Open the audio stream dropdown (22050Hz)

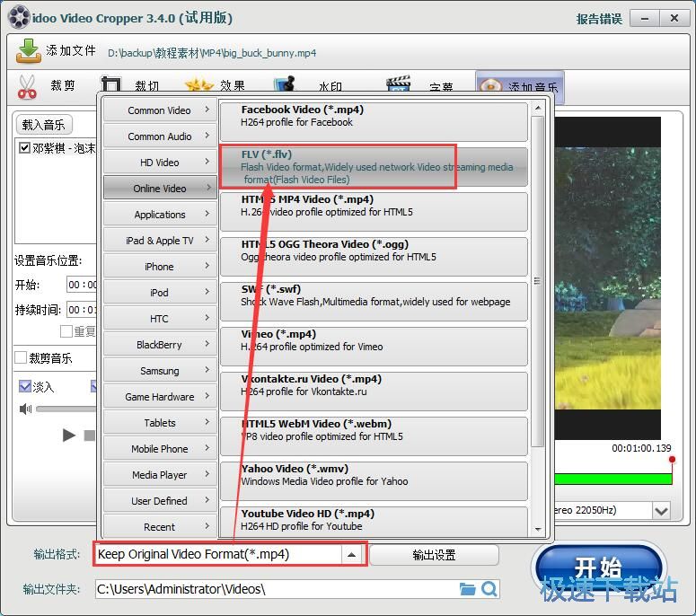(661, 511)
